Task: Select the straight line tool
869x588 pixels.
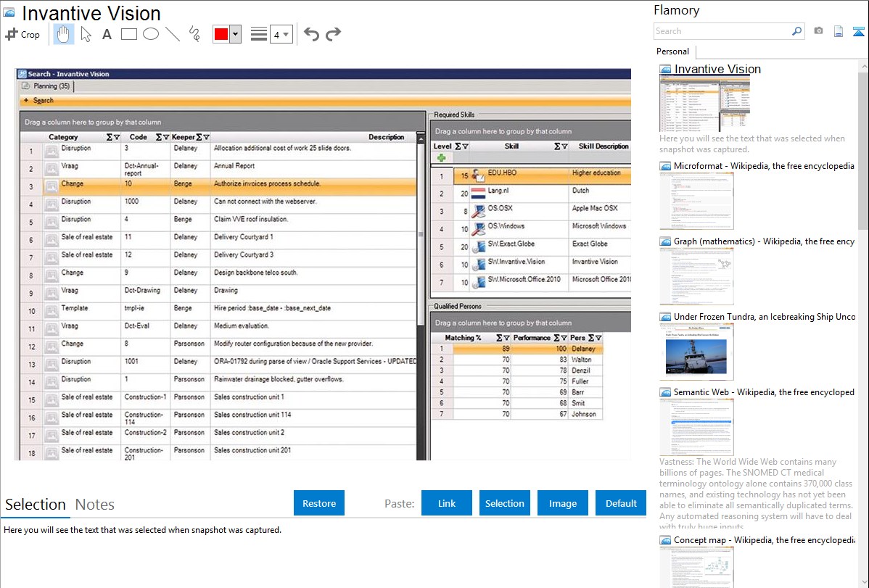Action: (x=173, y=34)
